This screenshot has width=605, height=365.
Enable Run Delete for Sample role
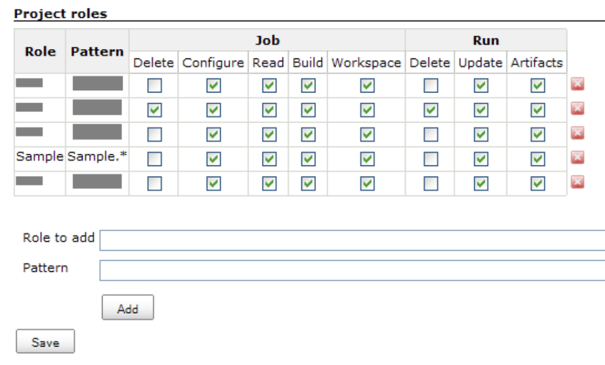point(431,159)
